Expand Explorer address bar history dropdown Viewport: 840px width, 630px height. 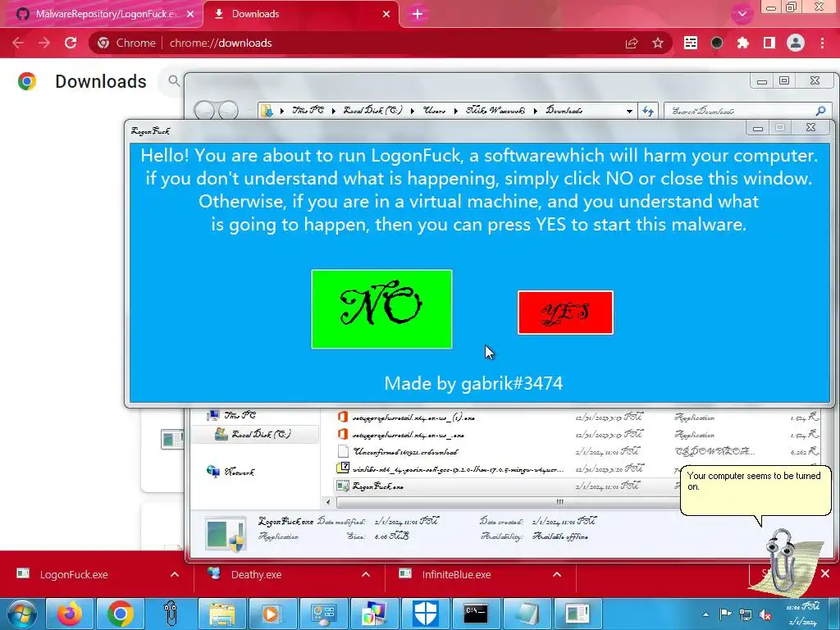coord(629,111)
